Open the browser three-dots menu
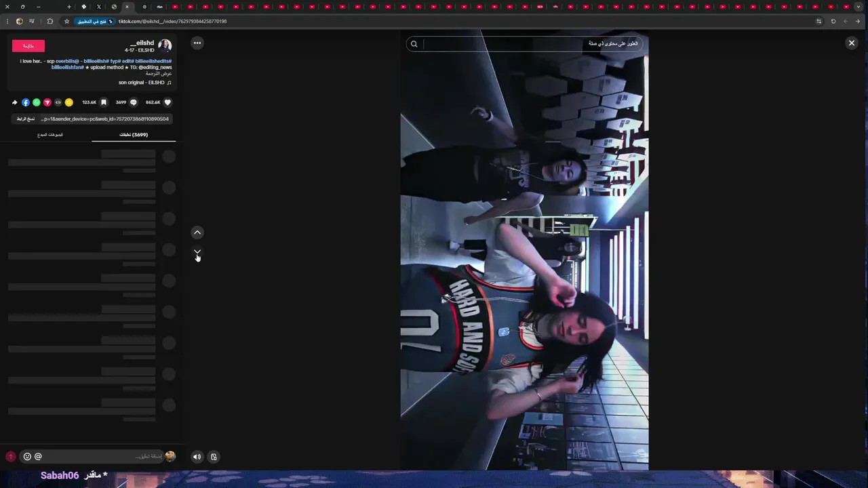This screenshot has width=868, height=488. [7, 21]
